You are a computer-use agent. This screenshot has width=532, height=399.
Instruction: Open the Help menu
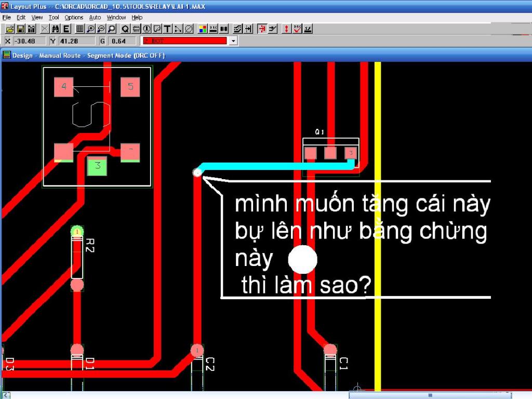[x=137, y=17]
